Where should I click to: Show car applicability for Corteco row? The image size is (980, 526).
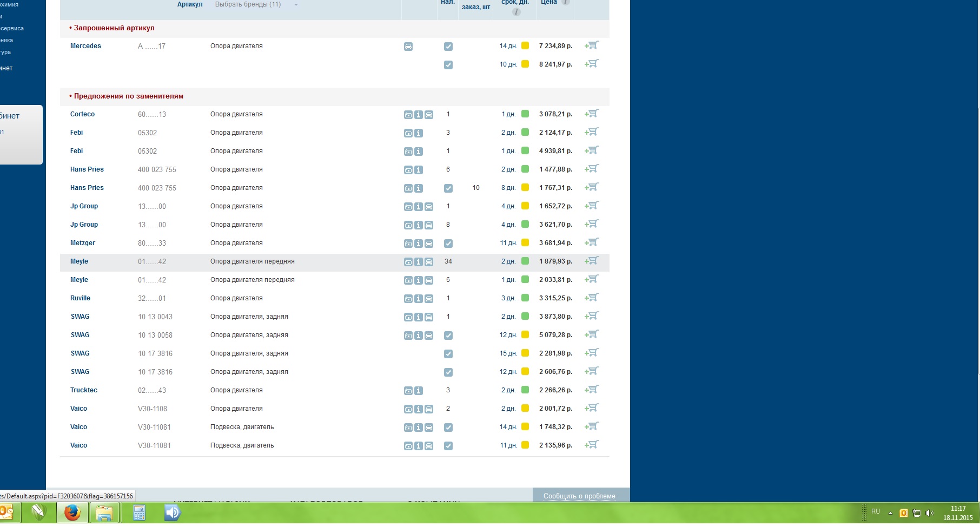coord(429,115)
